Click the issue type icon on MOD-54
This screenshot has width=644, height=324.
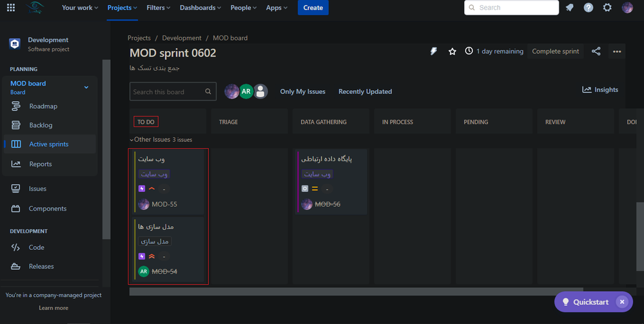(142, 256)
